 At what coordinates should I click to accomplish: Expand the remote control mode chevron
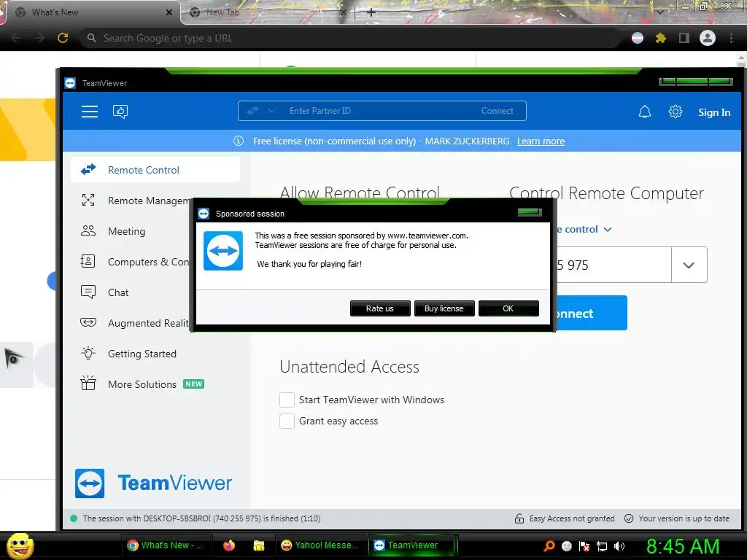coord(608,230)
